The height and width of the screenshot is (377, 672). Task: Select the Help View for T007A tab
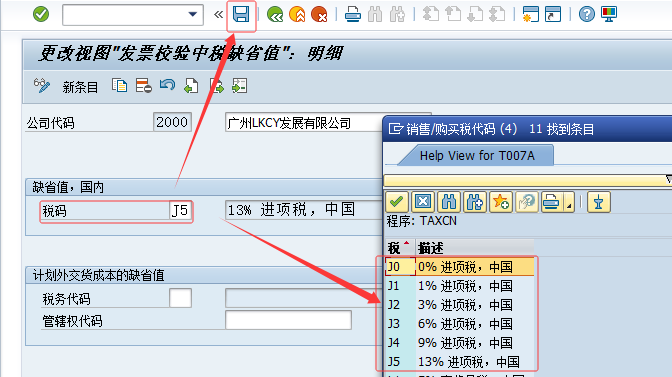tap(477, 156)
